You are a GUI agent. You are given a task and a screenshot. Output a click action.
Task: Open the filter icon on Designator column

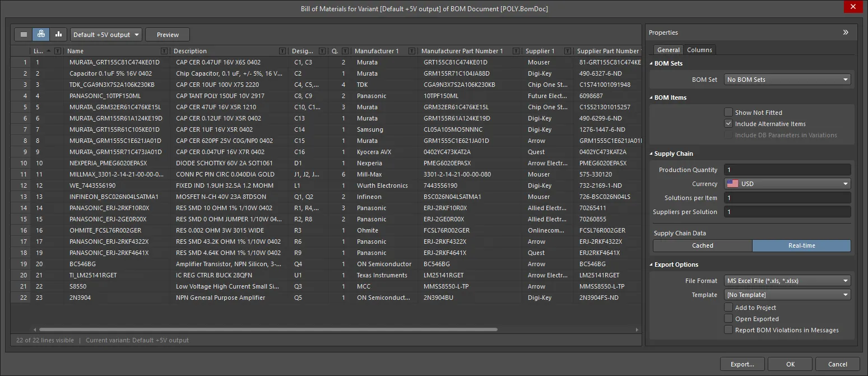(322, 51)
